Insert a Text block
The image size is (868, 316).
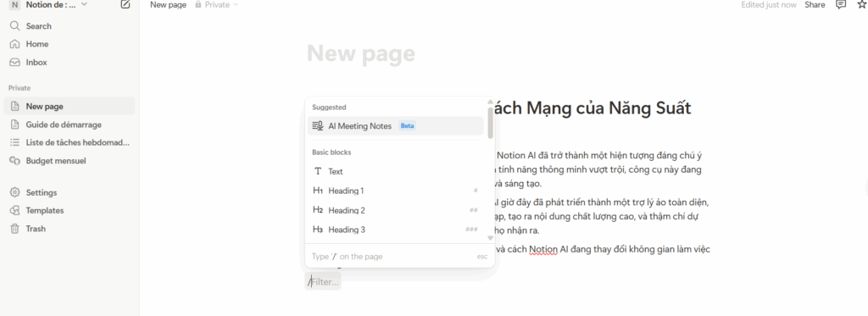pyautogui.click(x=396, y=172)
